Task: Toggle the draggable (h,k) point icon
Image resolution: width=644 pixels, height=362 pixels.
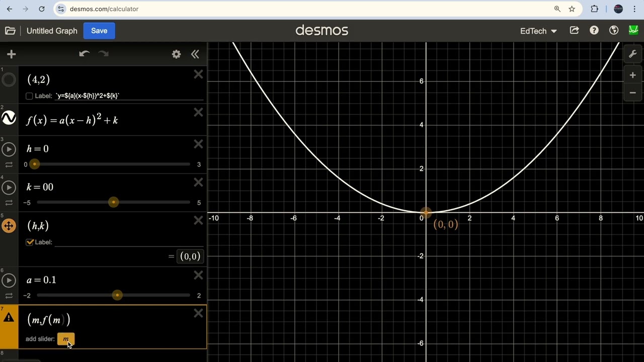Action: coord(9,226)
